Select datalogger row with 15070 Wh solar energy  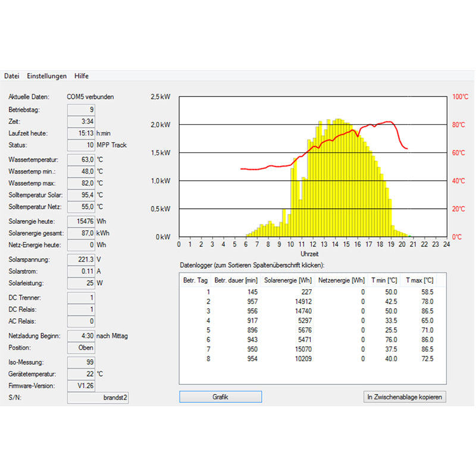tap(312, 349)
